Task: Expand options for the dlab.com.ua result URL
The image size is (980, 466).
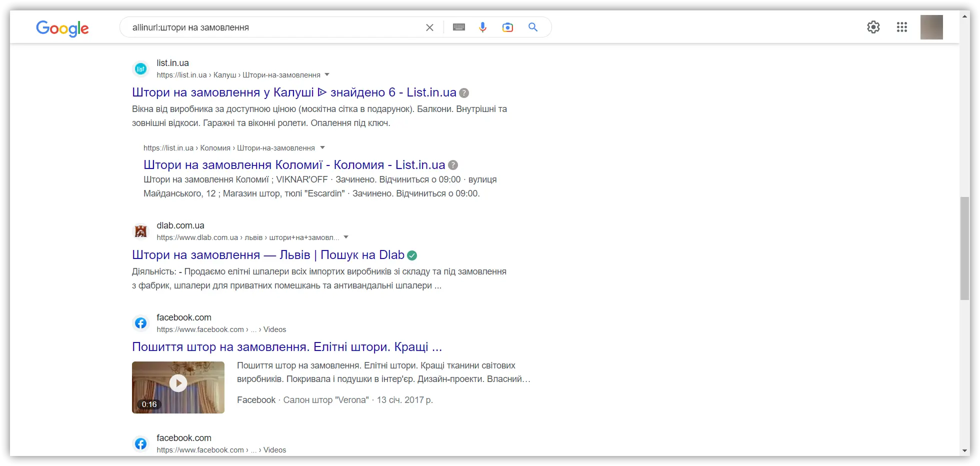Action: (x=346, y=237)
